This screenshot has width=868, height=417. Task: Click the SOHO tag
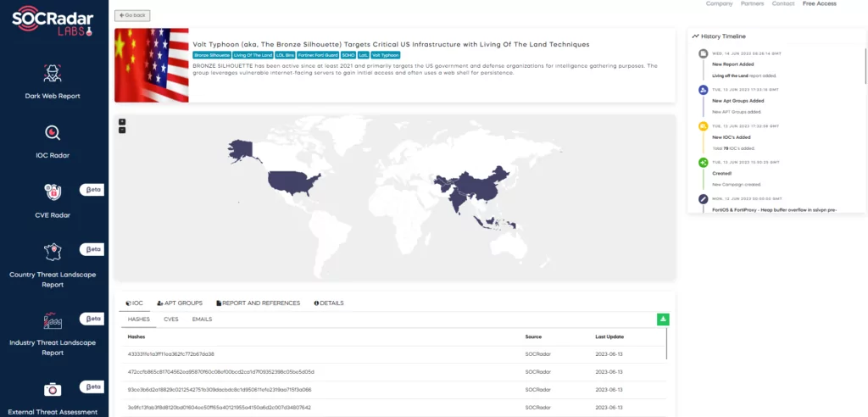pos(348,55)
